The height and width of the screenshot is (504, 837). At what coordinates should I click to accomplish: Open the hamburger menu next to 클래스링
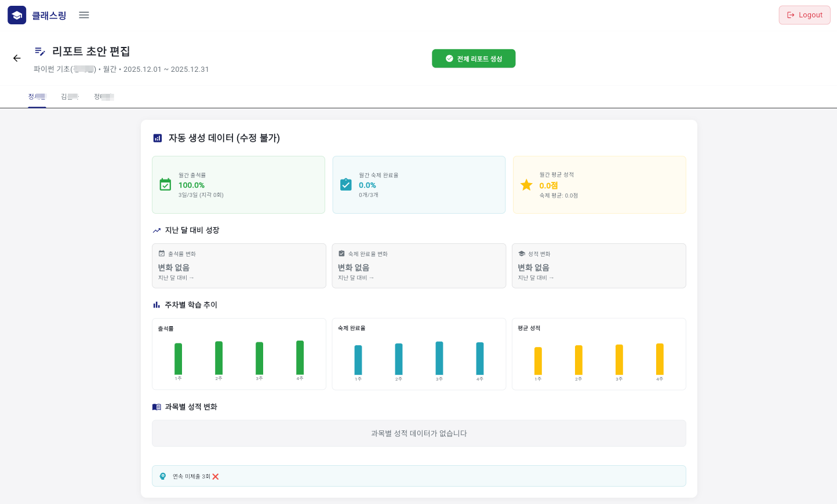point(84,15)
